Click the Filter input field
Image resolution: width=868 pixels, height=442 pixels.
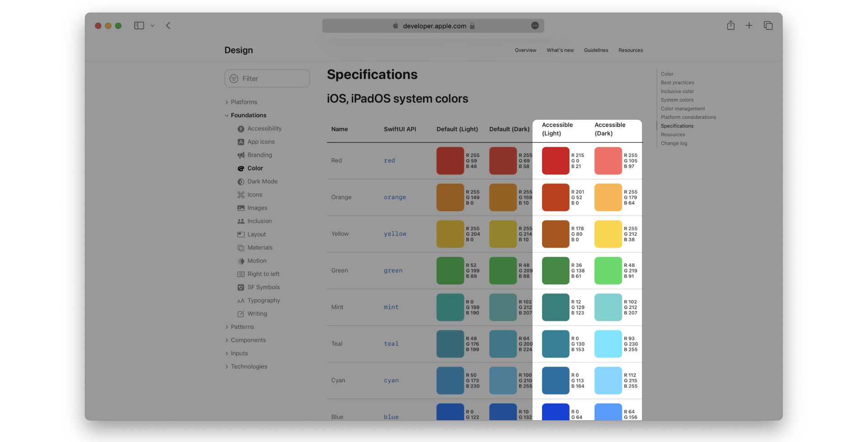point(267,79)
